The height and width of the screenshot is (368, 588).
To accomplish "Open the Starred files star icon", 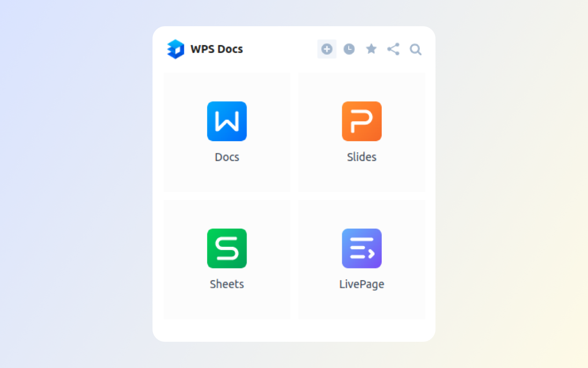I will 371,49.
